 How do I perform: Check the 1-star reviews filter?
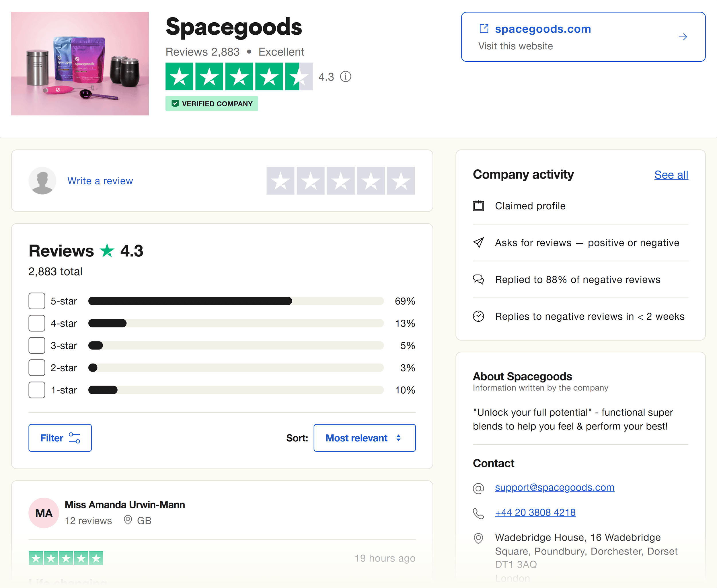(37, 390)
